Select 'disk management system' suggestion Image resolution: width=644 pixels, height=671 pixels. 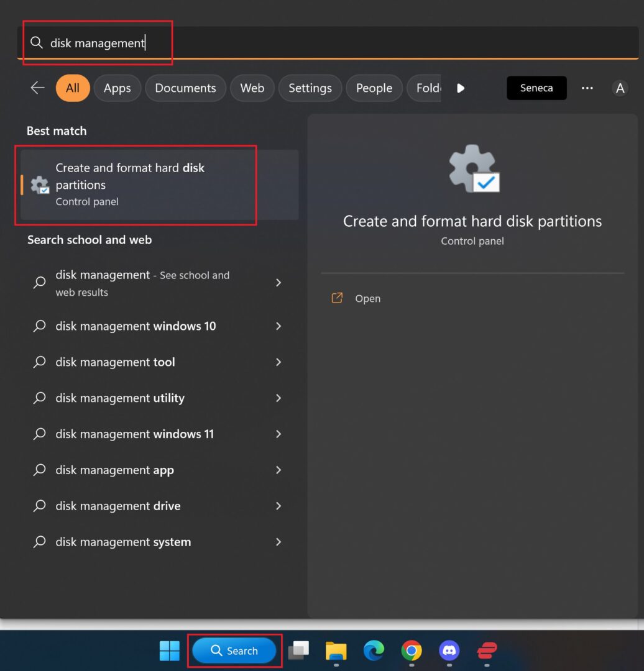point(159,542)
